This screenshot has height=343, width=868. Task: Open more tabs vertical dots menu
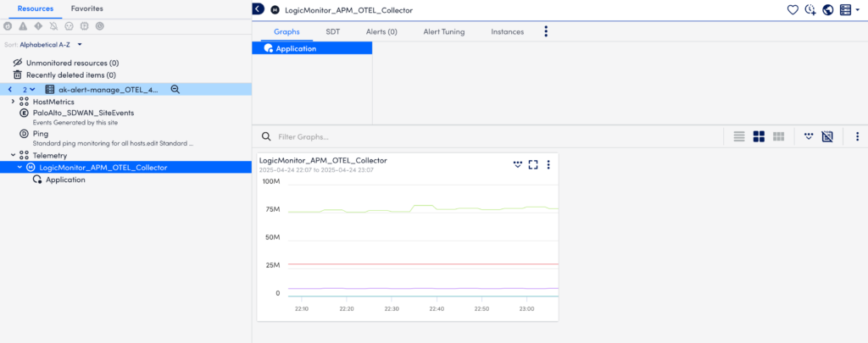pos(546,31)
